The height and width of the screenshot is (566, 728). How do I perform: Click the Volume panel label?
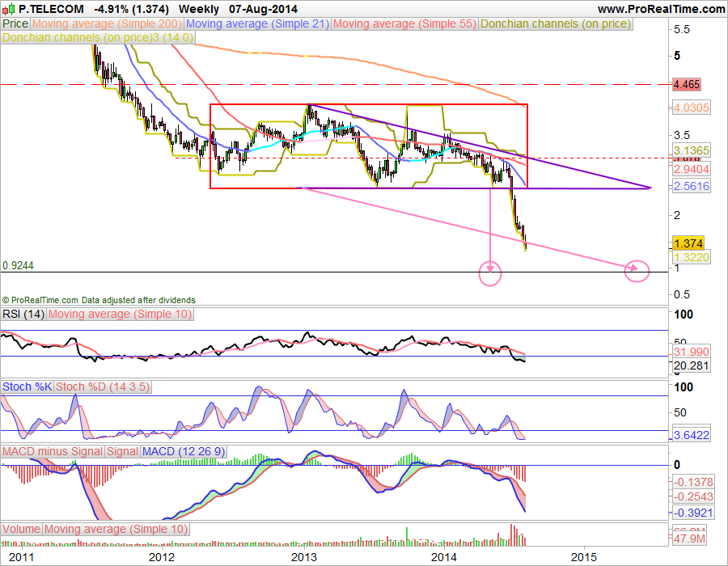(x=21, y=529)
